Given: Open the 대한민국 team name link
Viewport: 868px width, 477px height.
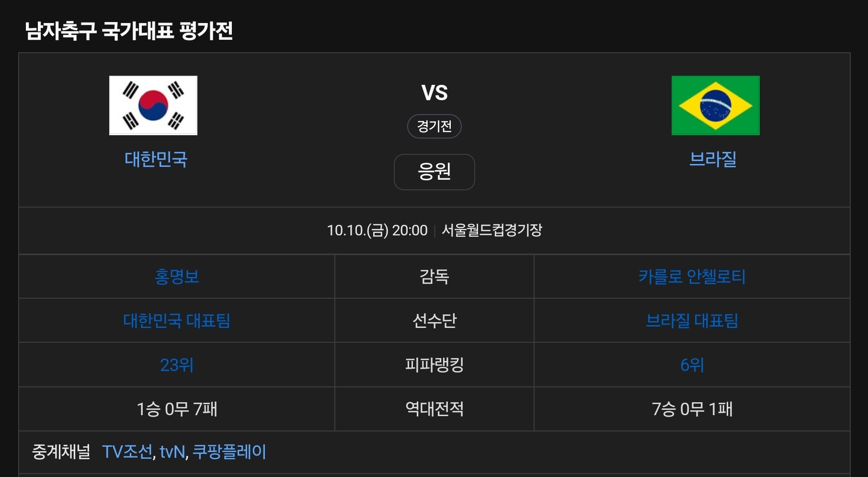Looking at the screenshot, I should coord(156,159).
